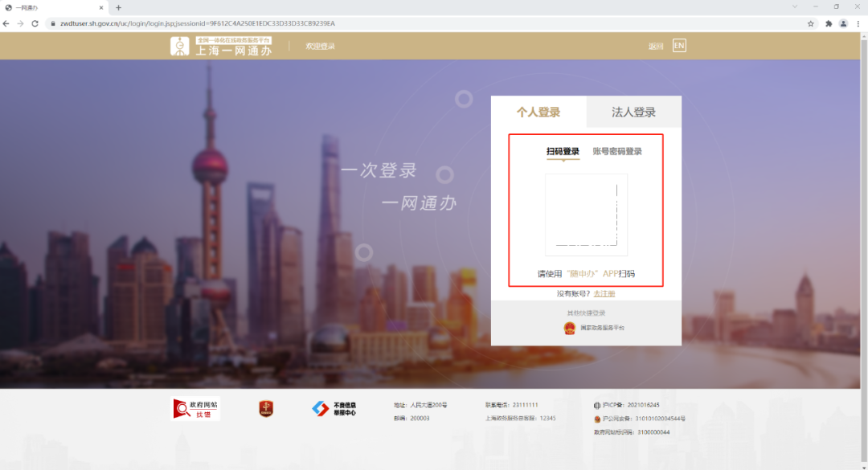Click the site lock icon in address bar

(53, 23)
